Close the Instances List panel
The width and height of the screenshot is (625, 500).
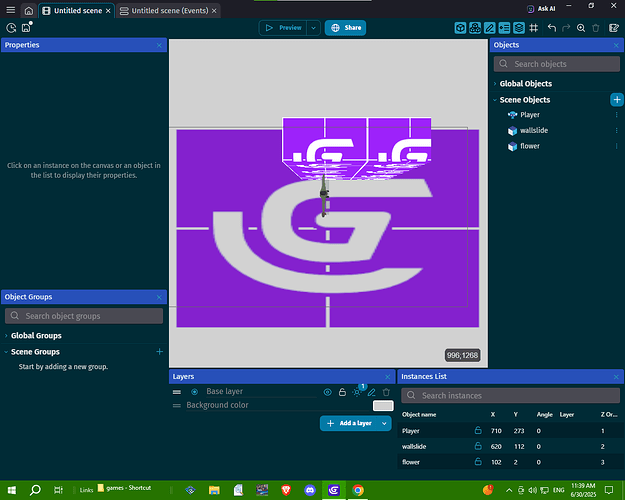pyautogui.click(x=616, y=377)
